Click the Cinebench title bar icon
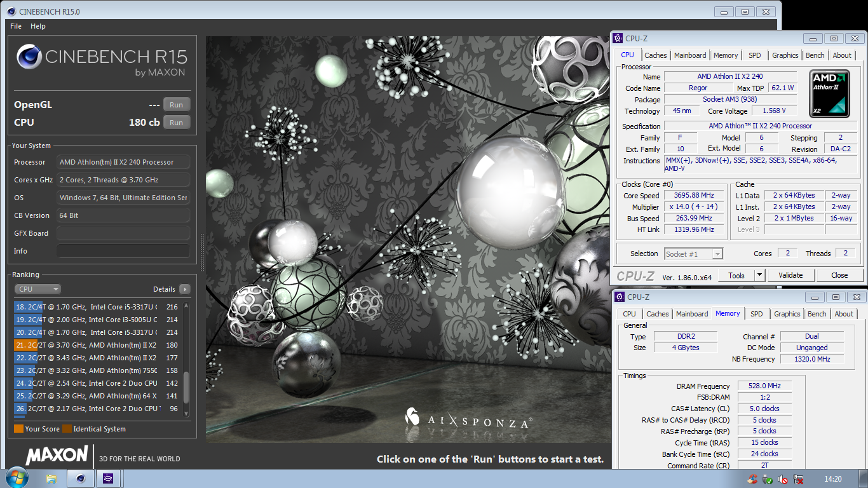This screenshot has height=488, width=868. click(11, 11)
